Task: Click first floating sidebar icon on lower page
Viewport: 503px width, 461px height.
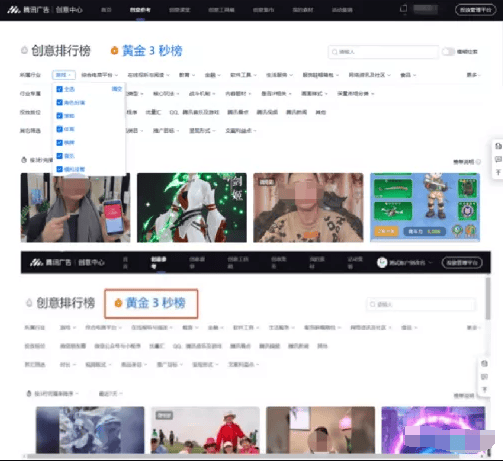Action: (x=484, y=364)
